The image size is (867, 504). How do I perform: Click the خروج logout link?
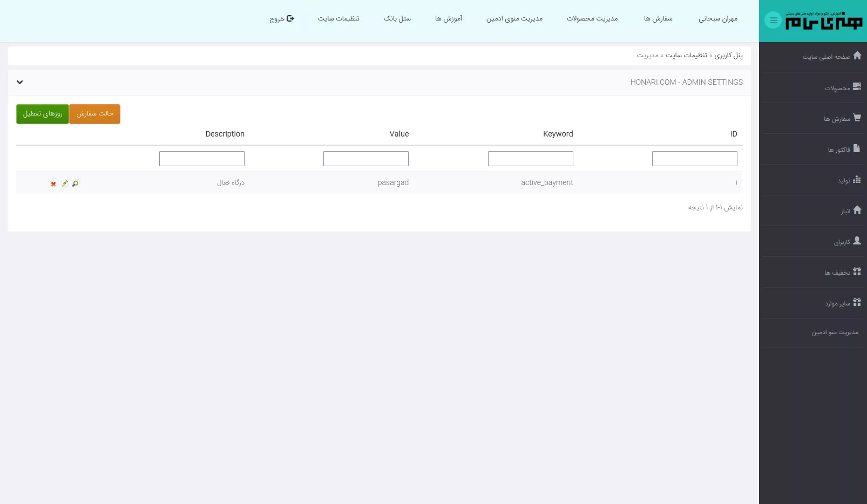click(x=282, y=19)
